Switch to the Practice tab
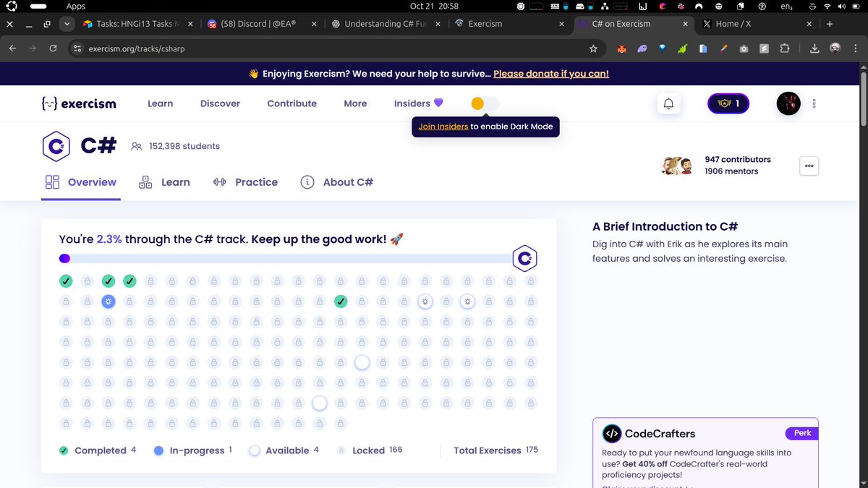The height and width of the screenshot is (488, 868). pos(245,182)
